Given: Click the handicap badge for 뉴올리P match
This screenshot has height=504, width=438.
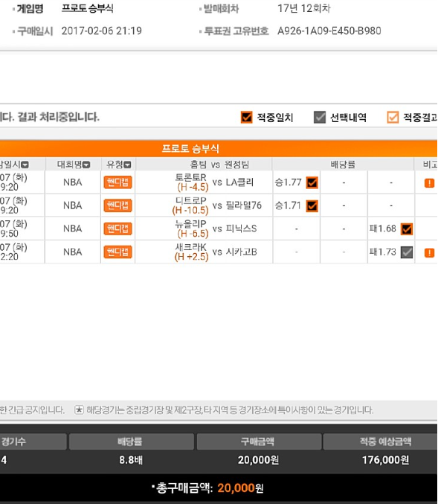Looking at the screenshot, I should (117, 229).
